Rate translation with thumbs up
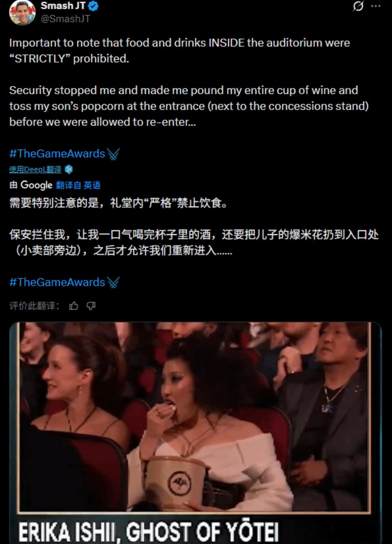 pos(73,306)
